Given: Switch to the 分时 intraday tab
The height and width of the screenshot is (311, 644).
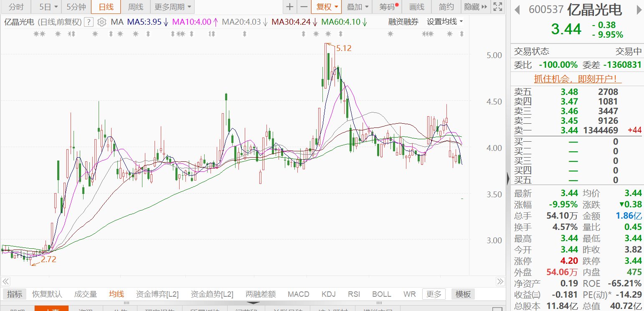Looking at the screenshot, I should (16, 7).
